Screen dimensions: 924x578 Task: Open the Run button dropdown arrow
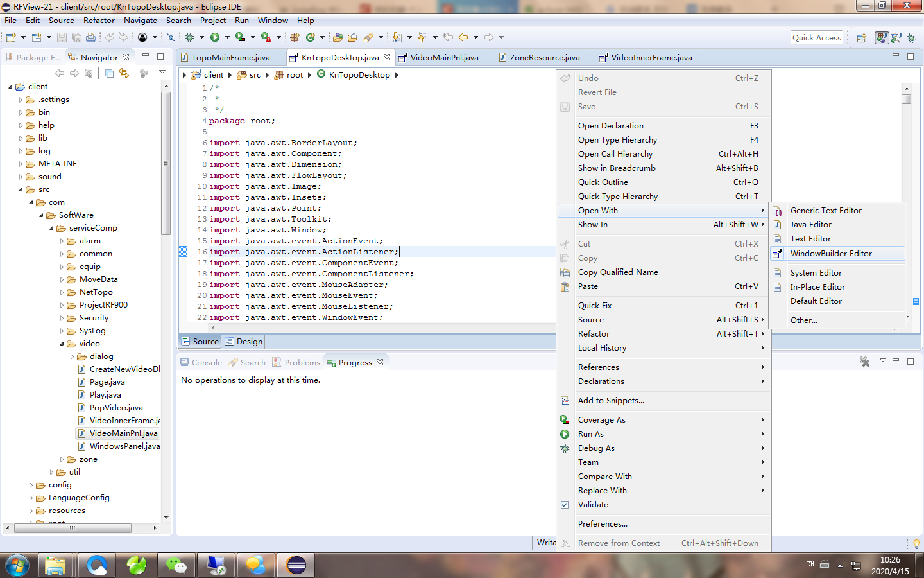(226, 38)
